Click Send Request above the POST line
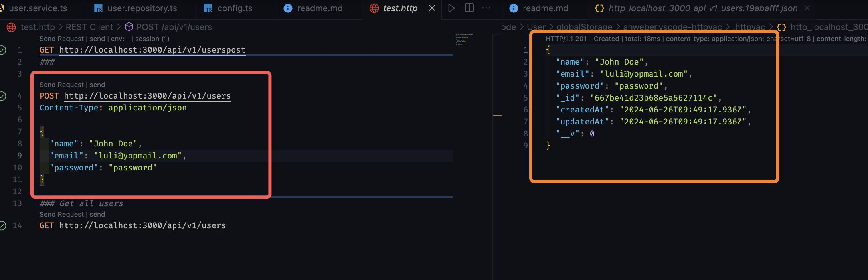The image size is (868, 280). click(x=62, y=85)
